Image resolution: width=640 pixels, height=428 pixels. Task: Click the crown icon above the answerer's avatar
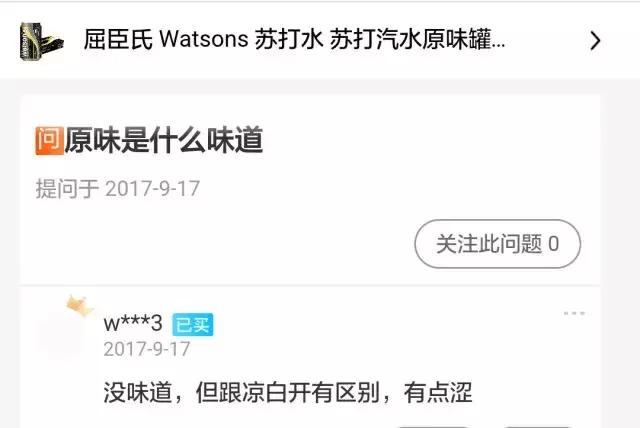pos(80,306)
